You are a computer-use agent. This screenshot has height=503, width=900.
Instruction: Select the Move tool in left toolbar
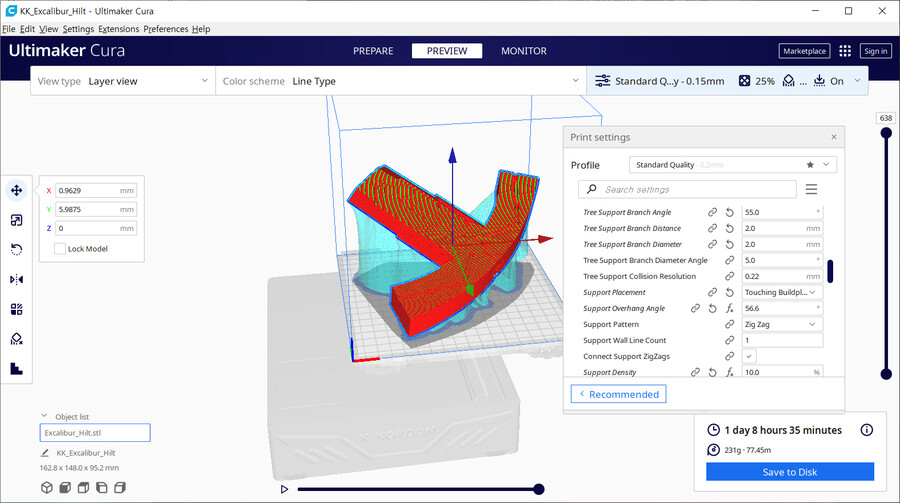click(x=16, y=190)
